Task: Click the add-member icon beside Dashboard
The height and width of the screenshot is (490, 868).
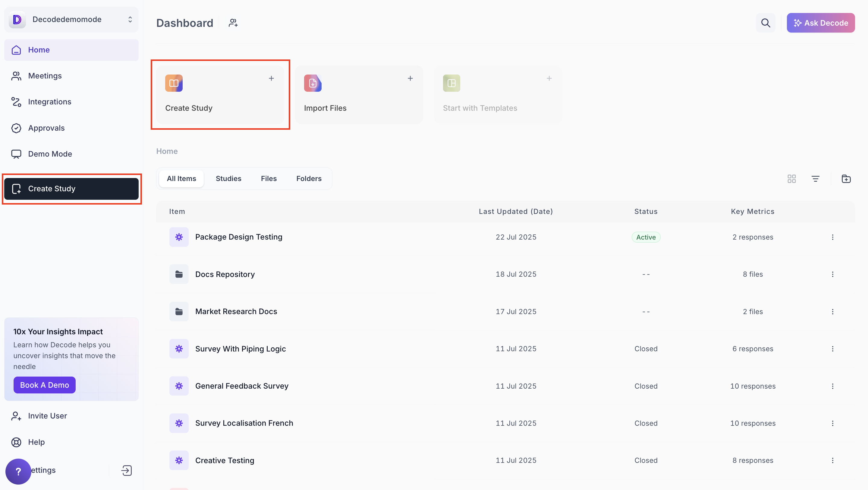Action: coord(233,23)
